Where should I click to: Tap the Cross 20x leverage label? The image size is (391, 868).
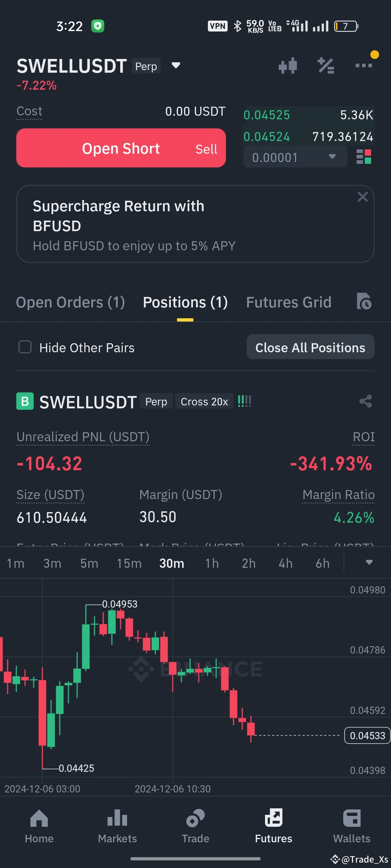204,401
